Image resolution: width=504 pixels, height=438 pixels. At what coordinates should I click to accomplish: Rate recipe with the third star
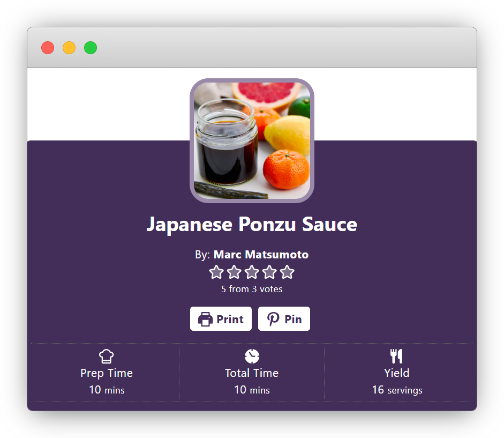tap(252, 272)
